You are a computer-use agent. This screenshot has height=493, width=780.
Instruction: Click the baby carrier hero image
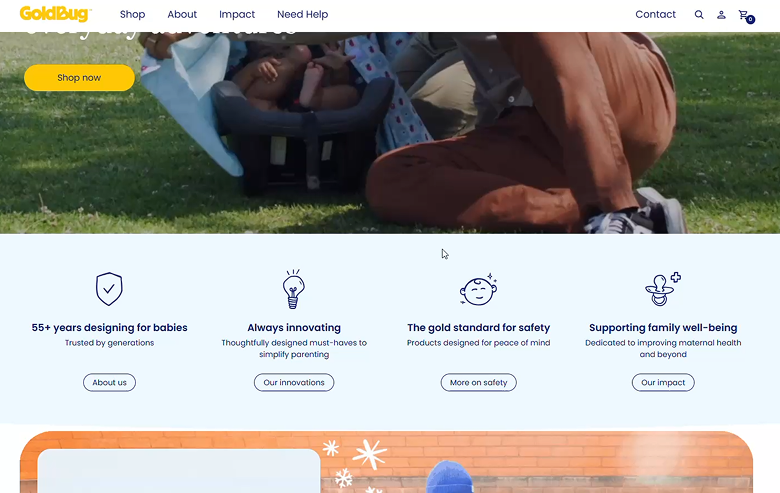click(390, 133)
